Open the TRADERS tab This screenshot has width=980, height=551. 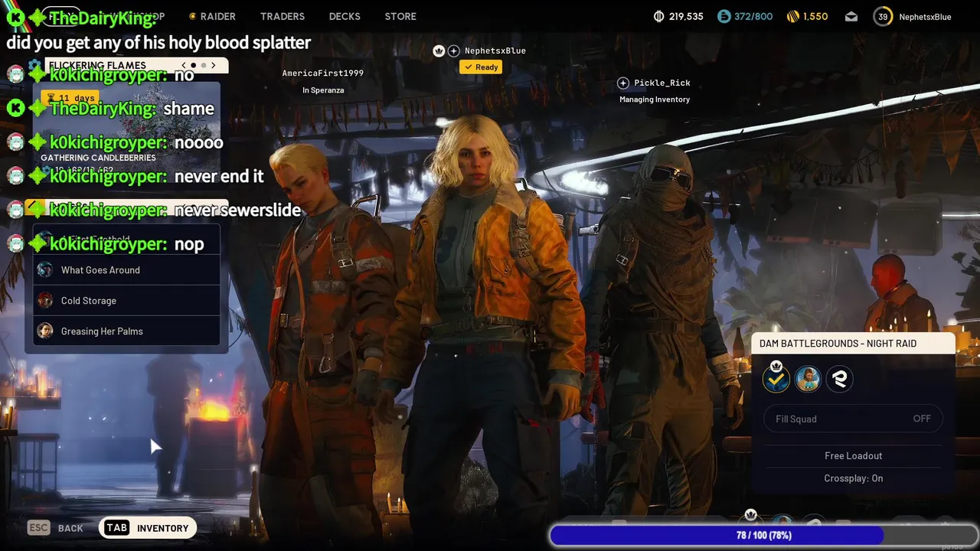(283, 16)
